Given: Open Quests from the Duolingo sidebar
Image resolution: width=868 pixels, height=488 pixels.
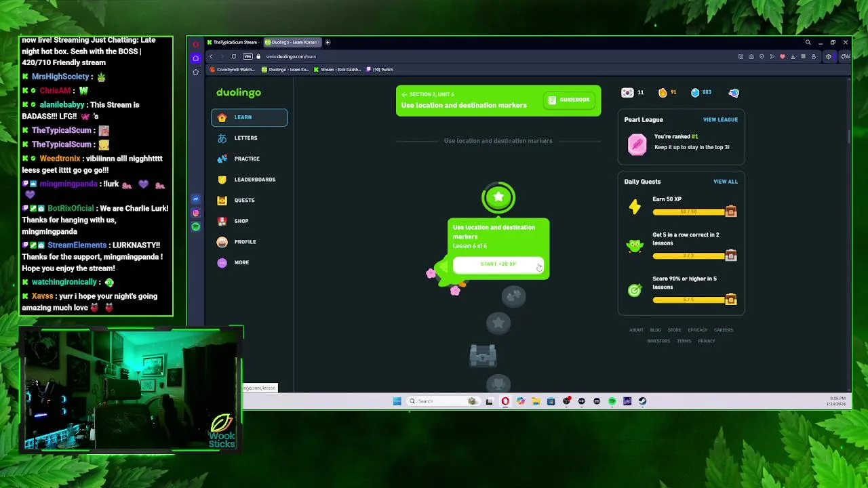Looking at the screenshot, I should click(x=249, y=200).
